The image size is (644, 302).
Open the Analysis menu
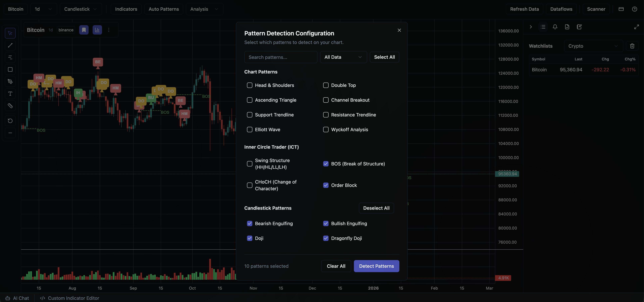204,9
